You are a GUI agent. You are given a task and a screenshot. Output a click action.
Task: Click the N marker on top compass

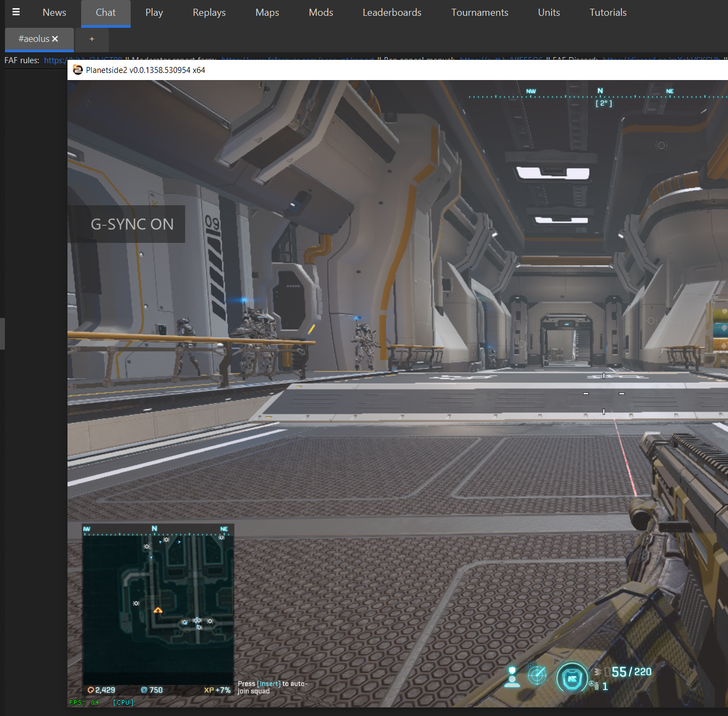pos(600,91)
